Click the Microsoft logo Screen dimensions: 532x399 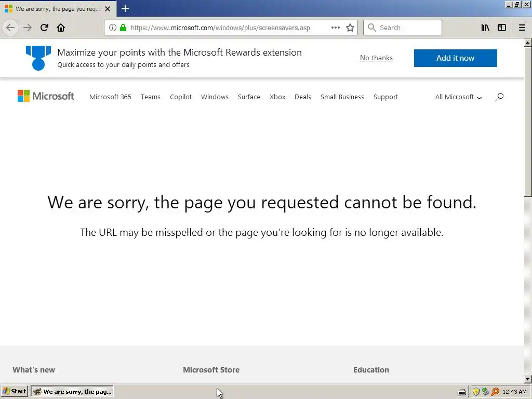point(46,96)
